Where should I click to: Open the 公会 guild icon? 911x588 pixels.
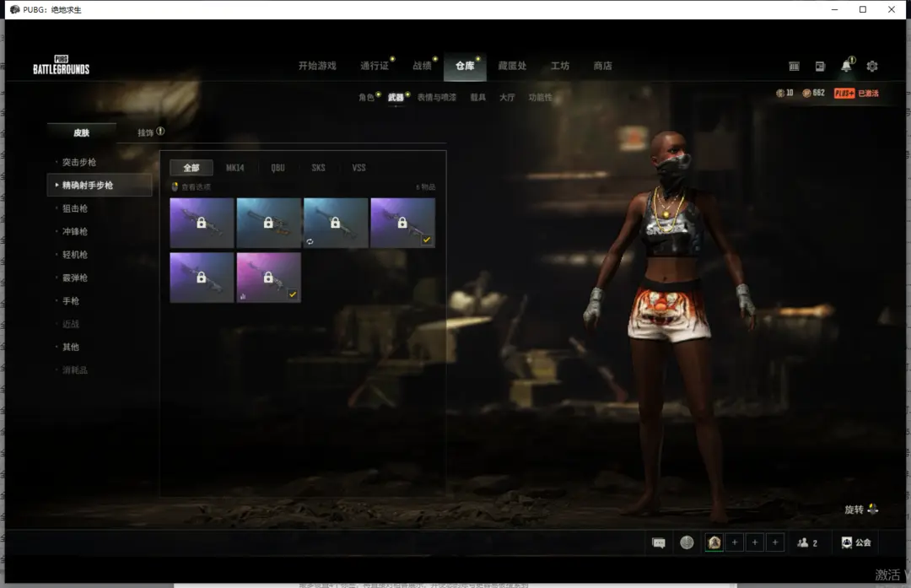pos(856,542)
